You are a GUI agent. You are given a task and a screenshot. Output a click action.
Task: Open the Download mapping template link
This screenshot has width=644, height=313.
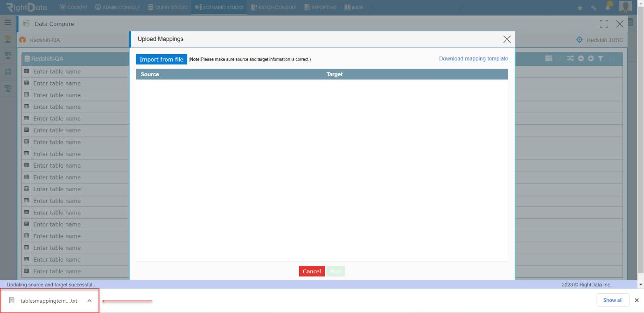click(474, 58)
